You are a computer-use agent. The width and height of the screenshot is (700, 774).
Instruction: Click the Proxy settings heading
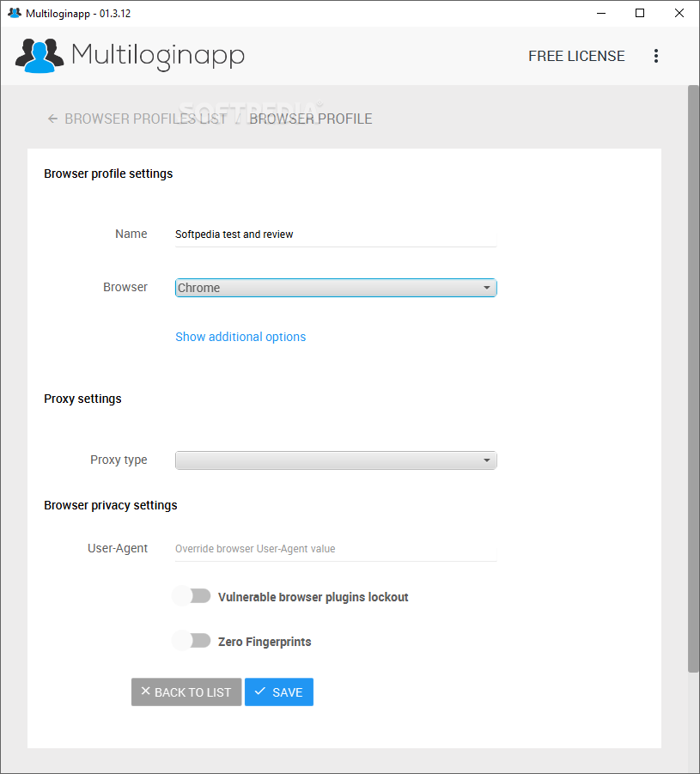(x=82, y=399)
